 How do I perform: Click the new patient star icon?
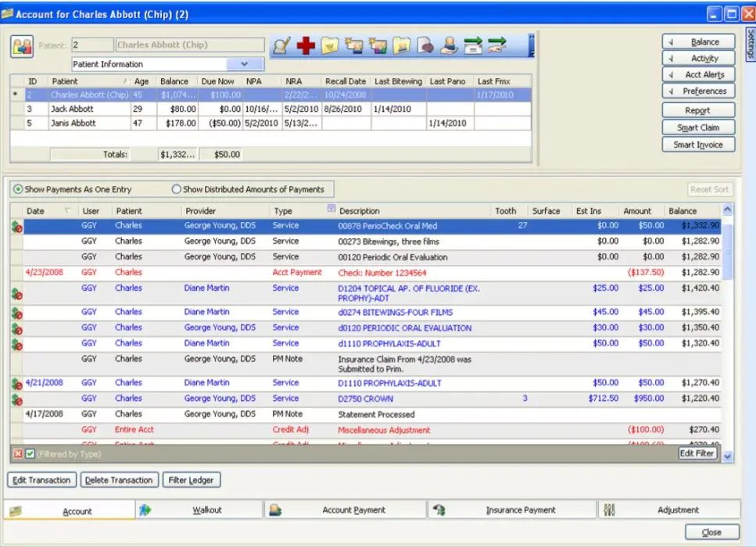point(354,45)
